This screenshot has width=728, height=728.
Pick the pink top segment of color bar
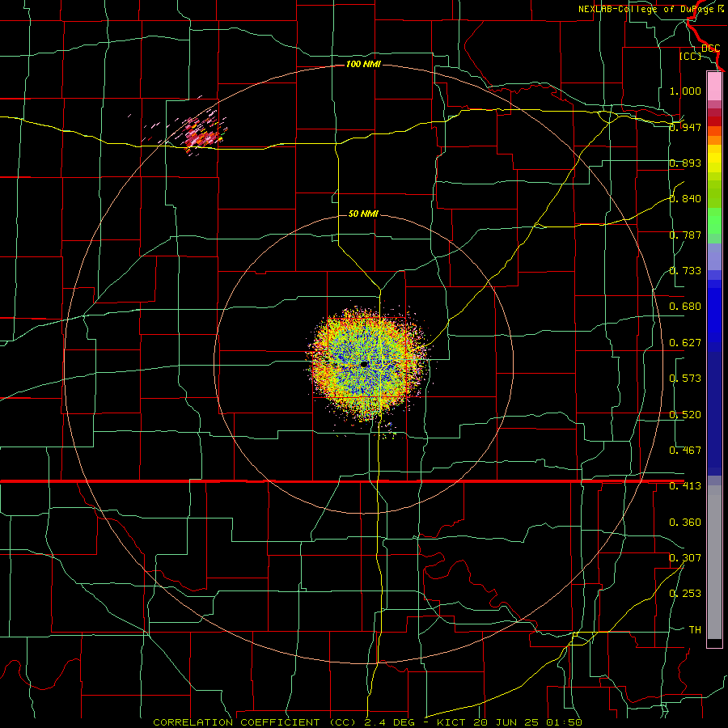point(714,86)
